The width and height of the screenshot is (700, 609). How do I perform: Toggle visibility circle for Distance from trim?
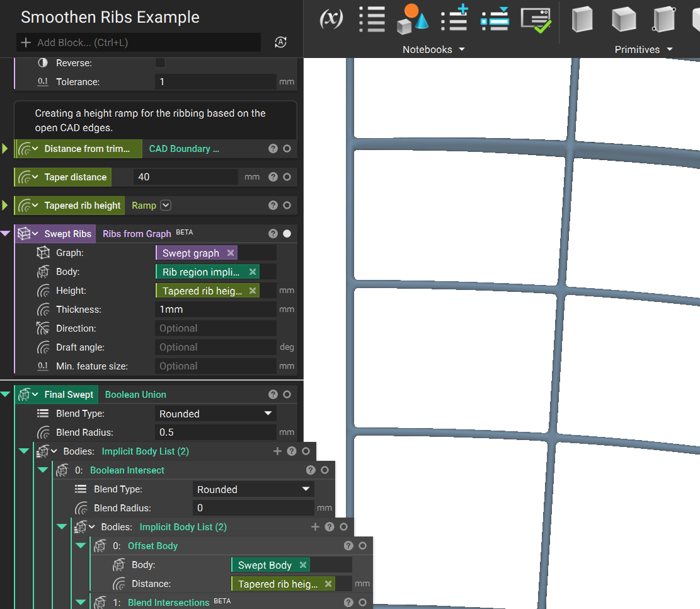pyautogui.click(x=287, y=149)
